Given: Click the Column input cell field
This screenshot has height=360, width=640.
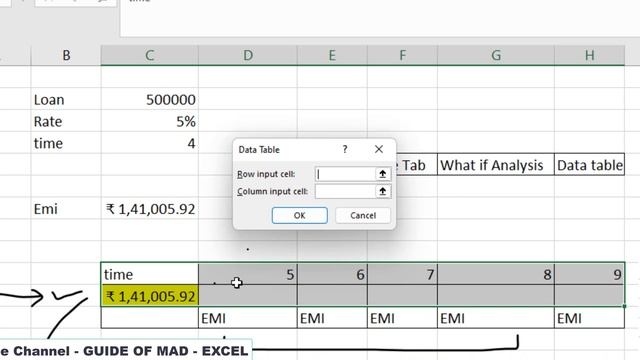Looking at the screenshot, I should click(345, 191).
